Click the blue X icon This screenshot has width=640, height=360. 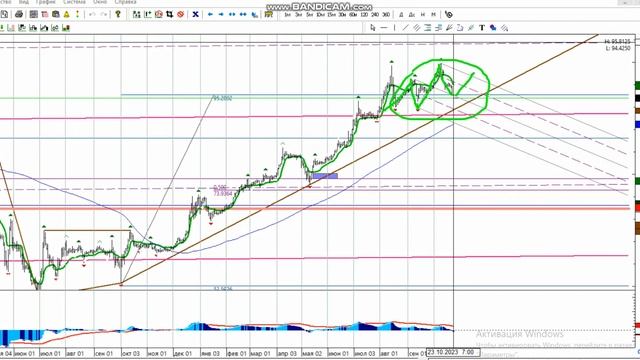tap(196, 15)
